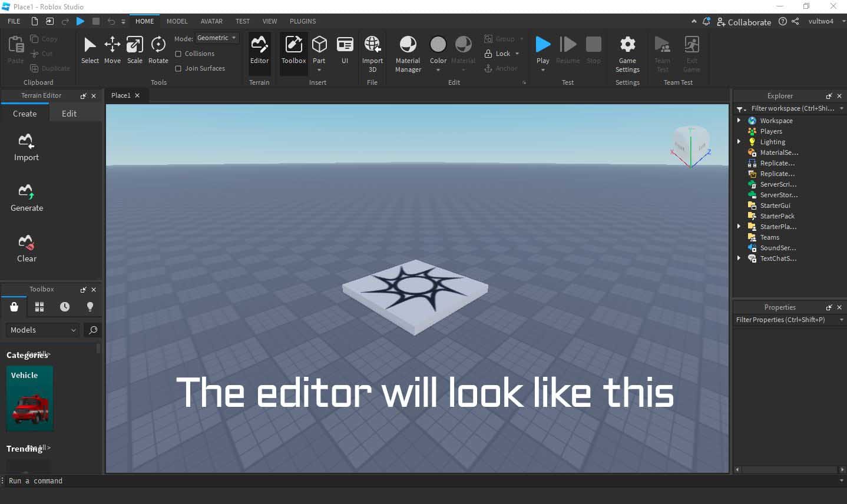Switch to the TEST ribbon tab
847x504 pixels.
point(243,21)
